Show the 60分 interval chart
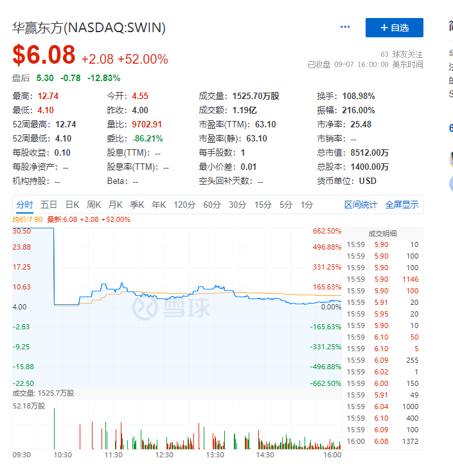Viewport: 453px width, 476px height. [x=212, y=205]
